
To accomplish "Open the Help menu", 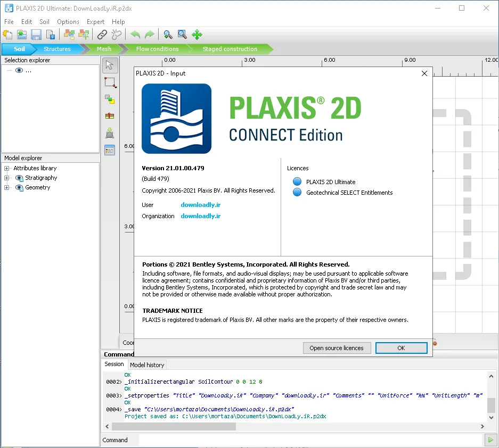I will [x=118, y=22].
